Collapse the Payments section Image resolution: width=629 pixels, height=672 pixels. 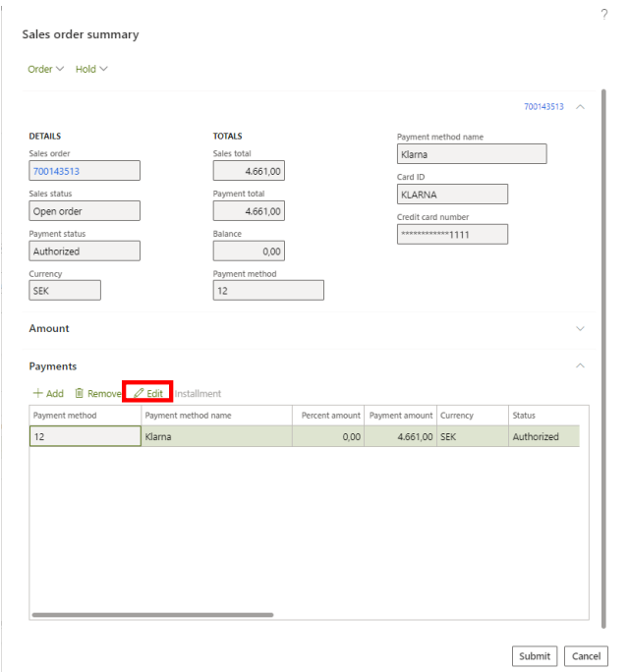[580, 365]
